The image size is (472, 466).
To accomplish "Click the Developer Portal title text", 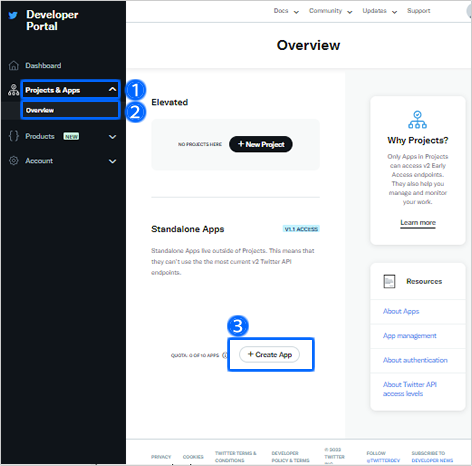I will point(52,20).
